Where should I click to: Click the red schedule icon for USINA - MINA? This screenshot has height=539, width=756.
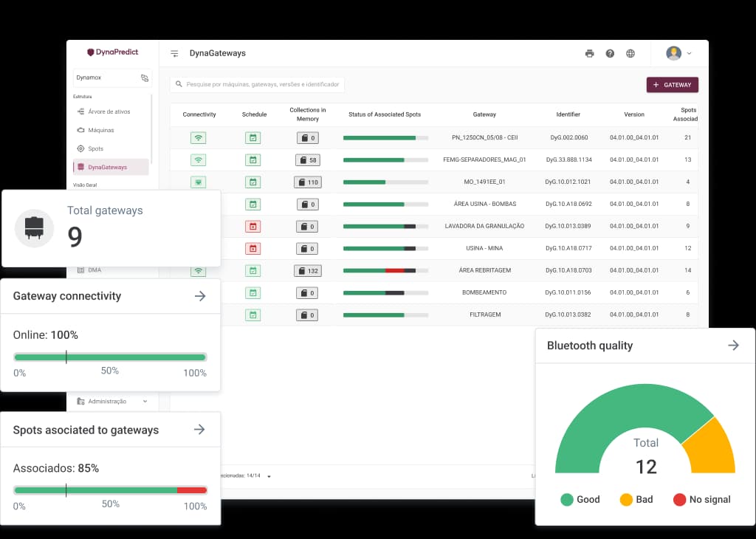[253, 249]
